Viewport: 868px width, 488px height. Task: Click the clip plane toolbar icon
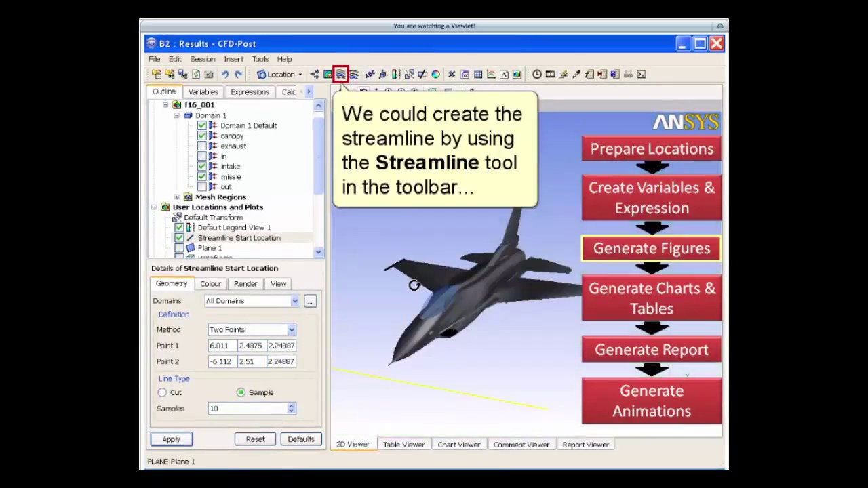tap(422, 75)
